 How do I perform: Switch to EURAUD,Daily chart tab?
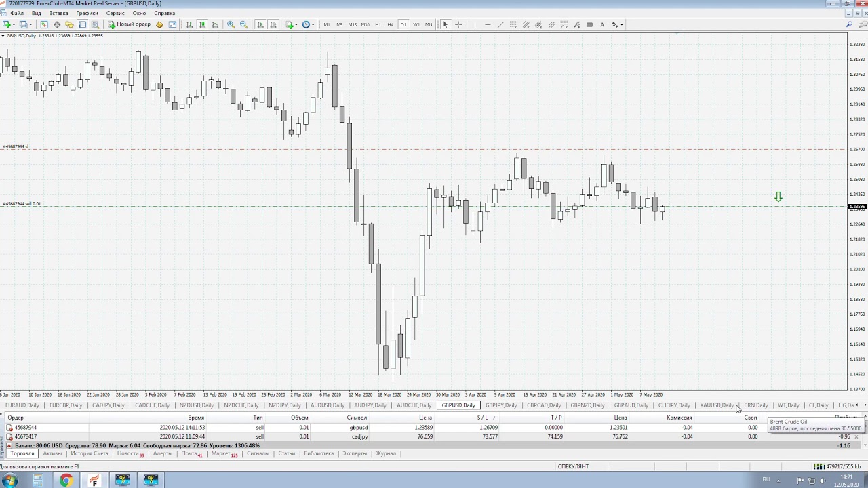[x=22, y=405]
